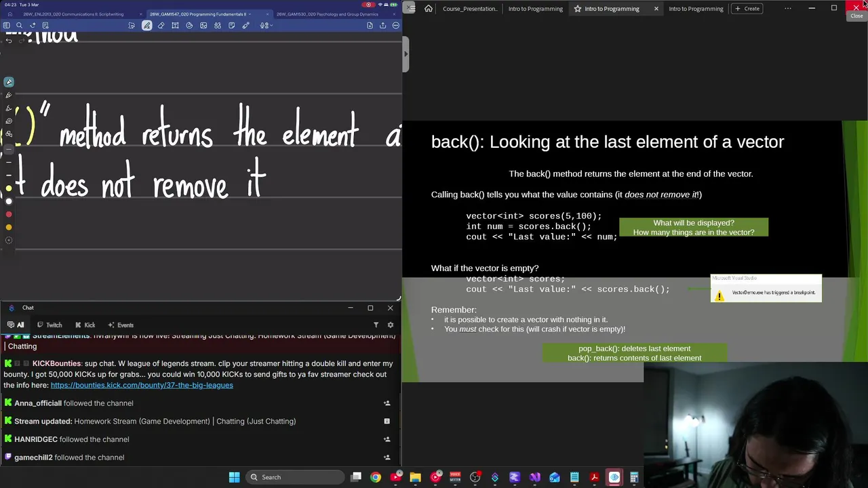Open Voicemeeter from taskbar
This screenshot has height=488, width=868.
click(x=455, y=477)
